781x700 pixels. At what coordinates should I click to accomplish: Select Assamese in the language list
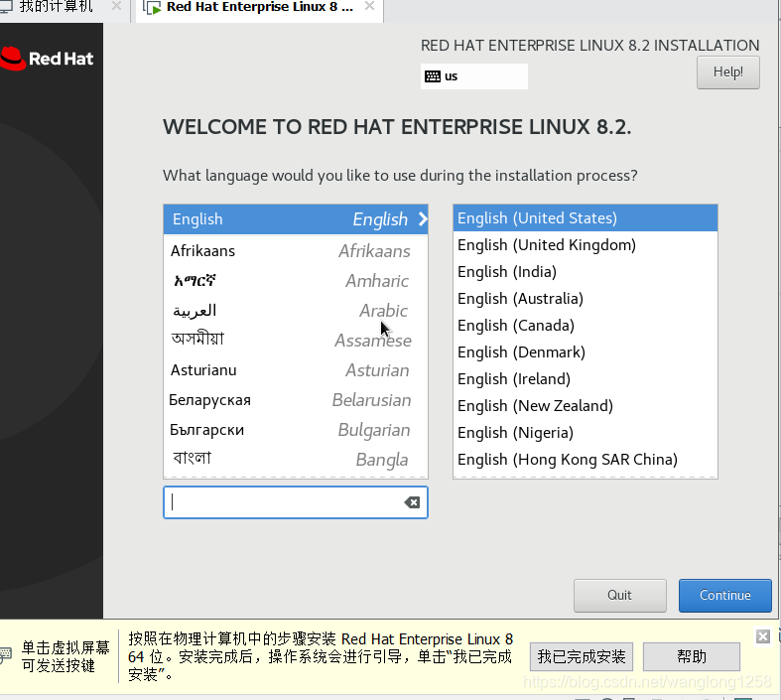tap(296, 341)
